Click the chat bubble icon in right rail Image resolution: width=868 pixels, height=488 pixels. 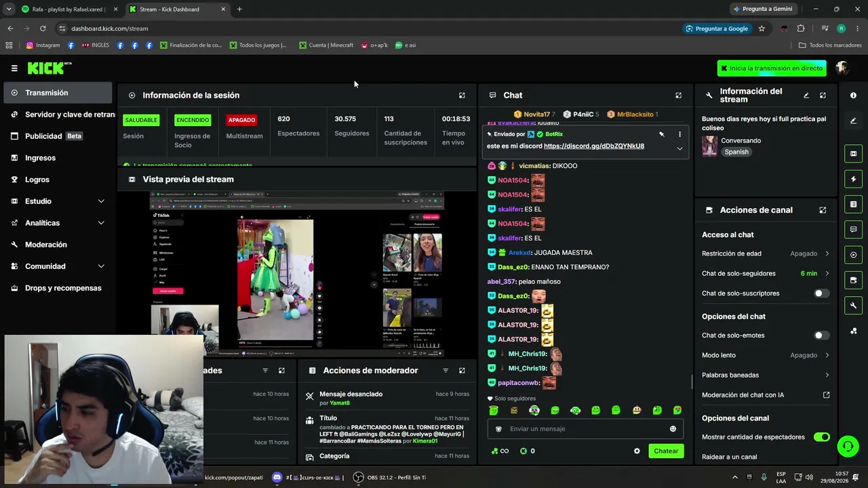(853, 230)
